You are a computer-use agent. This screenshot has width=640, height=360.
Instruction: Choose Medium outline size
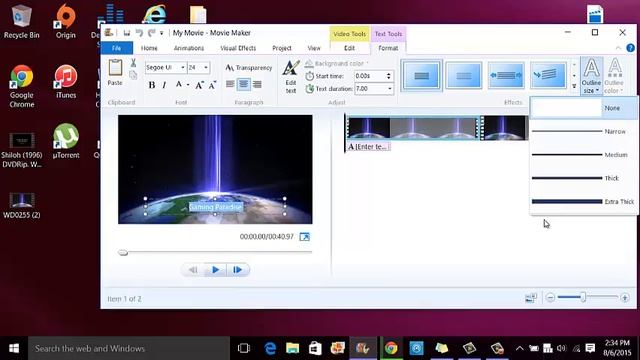(584, 155)
